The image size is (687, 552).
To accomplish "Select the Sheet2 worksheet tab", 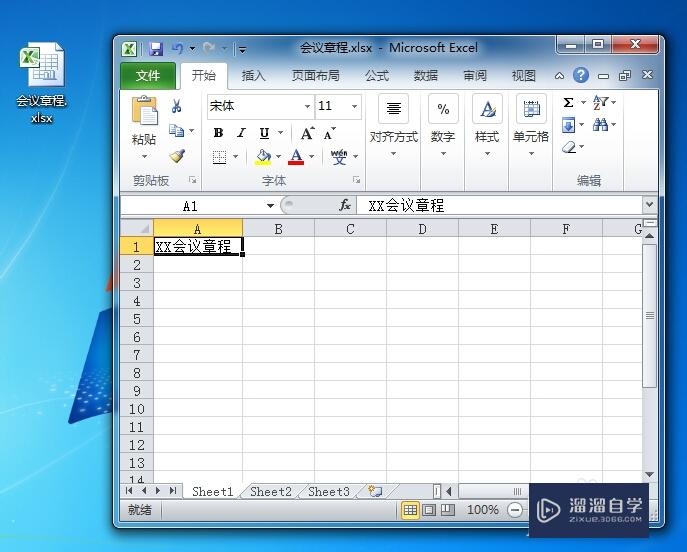I will click(270, 492).
